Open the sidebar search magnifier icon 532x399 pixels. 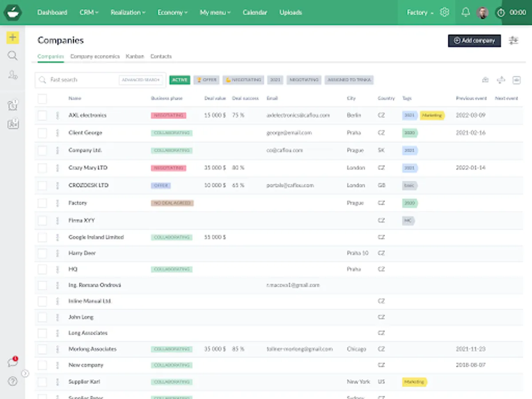pos(12,55)
